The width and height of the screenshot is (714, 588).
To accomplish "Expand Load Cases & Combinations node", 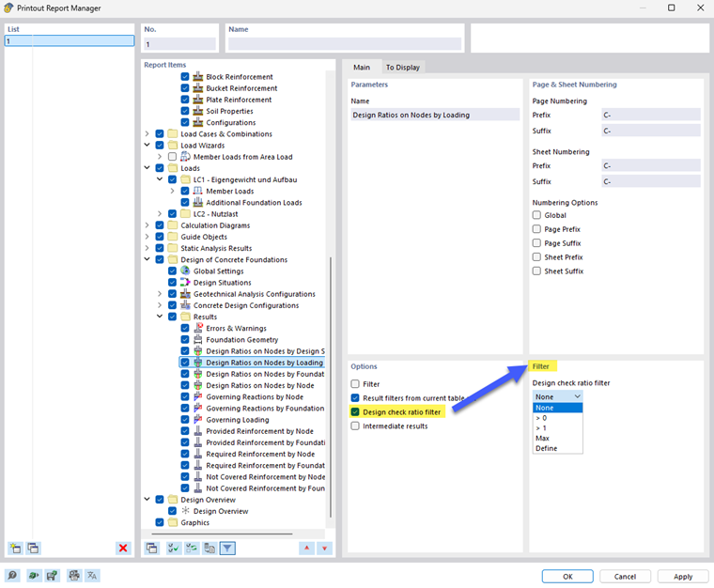I will point(147,133).
